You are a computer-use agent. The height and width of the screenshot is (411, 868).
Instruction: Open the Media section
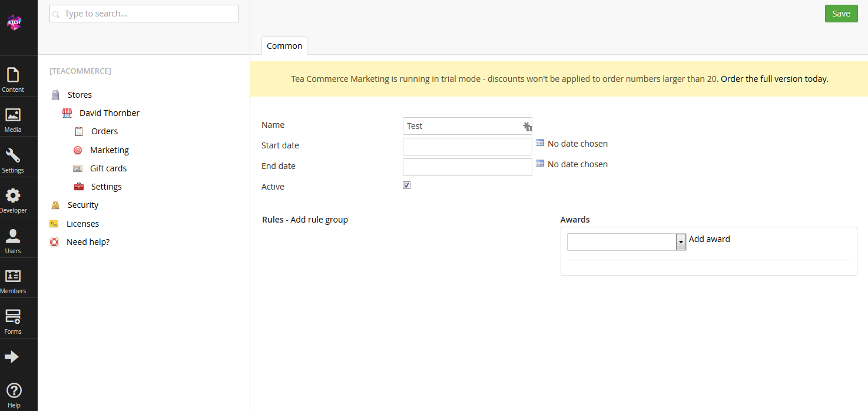[x=13, y=120]
